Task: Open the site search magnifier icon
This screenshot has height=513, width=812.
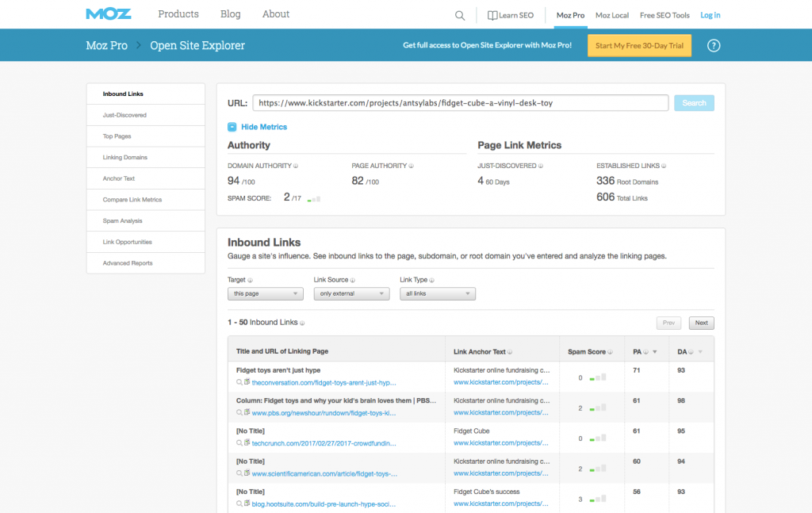Action: (459, 16)
